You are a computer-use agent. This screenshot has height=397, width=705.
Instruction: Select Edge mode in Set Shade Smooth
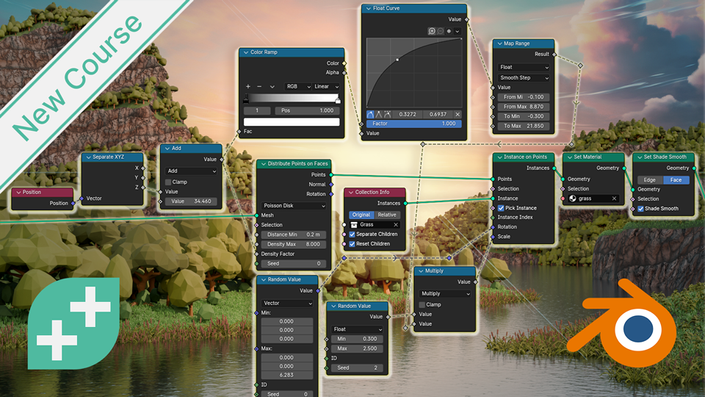650,180
